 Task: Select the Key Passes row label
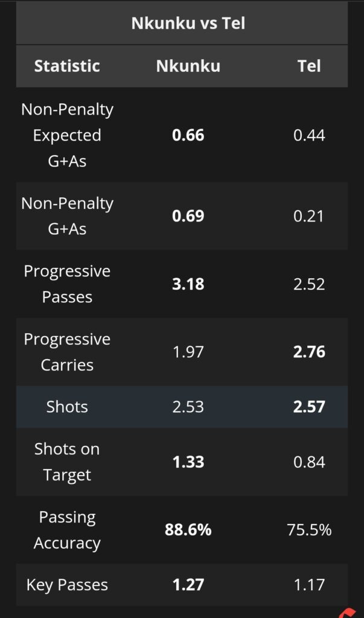[x=67, y=584]
